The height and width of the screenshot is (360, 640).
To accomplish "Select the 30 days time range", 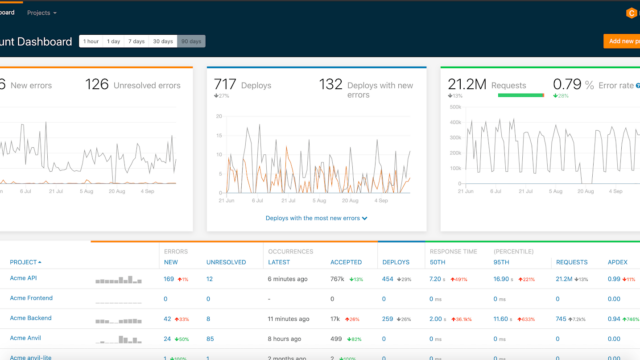I will (x=163, y=41).
